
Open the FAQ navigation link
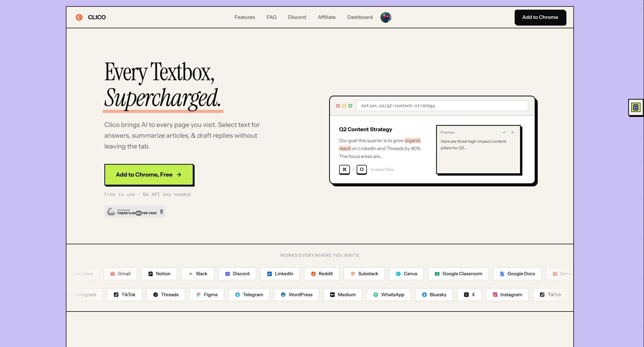[271, 17]
